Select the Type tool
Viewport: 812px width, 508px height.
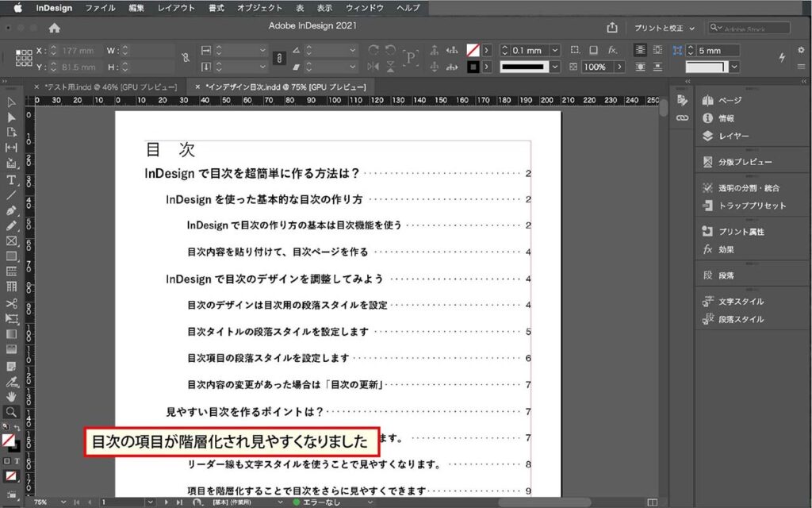coord(11,180)
